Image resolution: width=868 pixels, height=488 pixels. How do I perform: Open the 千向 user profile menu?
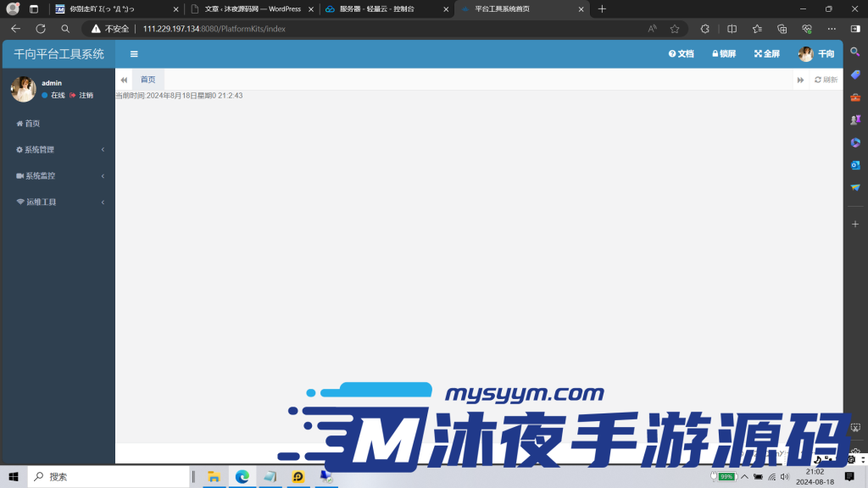815,53
